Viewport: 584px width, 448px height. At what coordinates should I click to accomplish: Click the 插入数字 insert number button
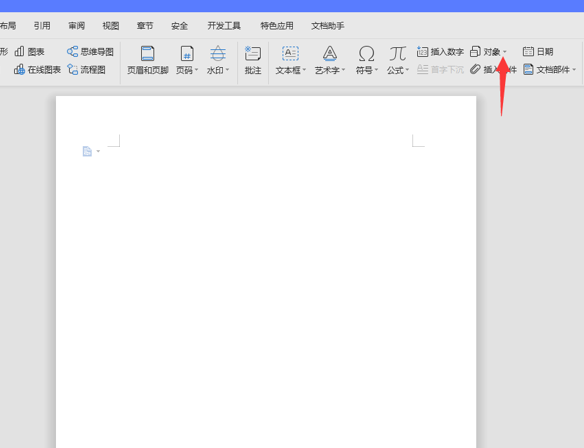(x=440, y=52)
